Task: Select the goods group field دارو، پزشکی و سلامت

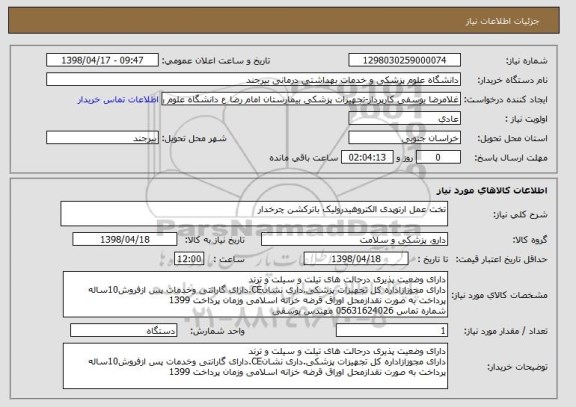Action: click(x=354, y=240)
